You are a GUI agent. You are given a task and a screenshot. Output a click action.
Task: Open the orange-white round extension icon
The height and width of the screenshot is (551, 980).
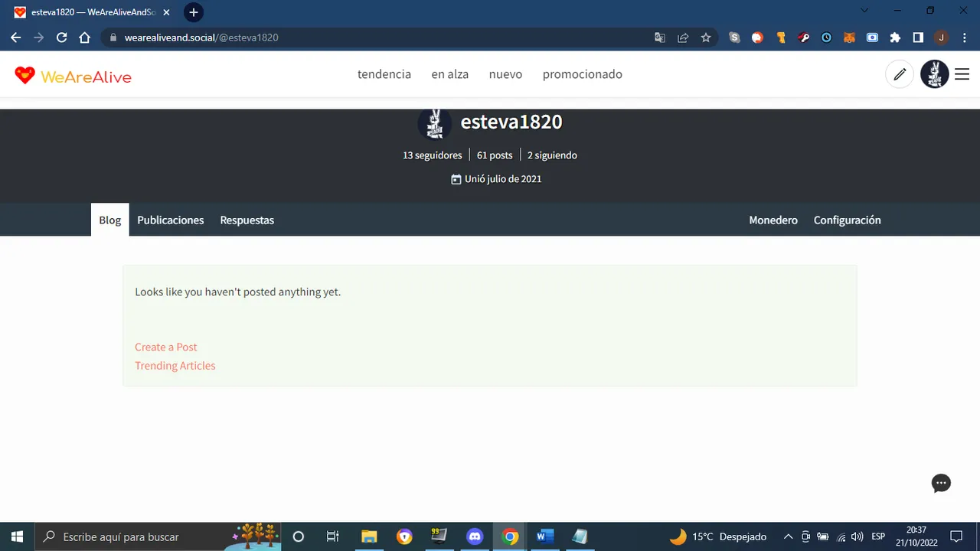click(x=758, y=37)
